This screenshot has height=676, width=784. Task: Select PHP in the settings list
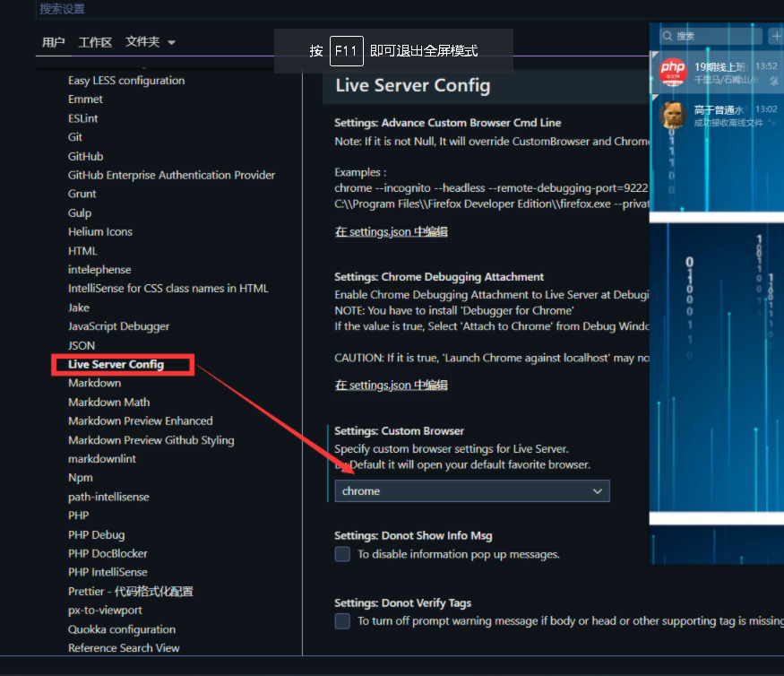coord(79,516)
